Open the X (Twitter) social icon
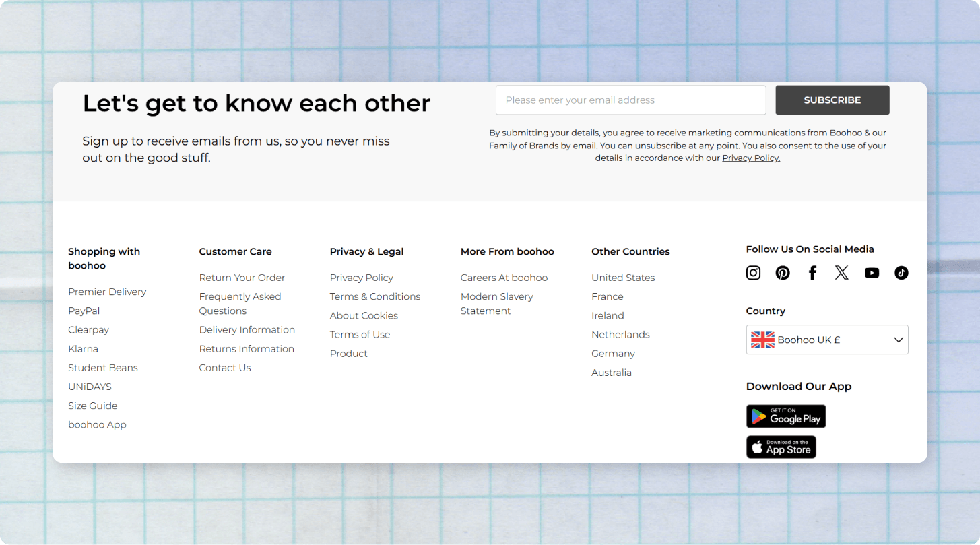Image resolution: width=980 pixels, height=545 pixels. [x=842, y=273]
